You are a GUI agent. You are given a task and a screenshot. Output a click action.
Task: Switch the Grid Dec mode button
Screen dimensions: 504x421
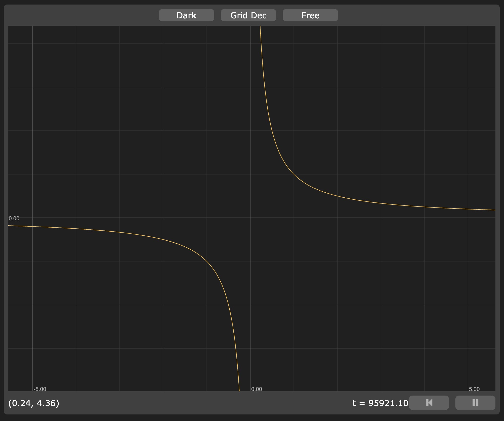point(248,15)
